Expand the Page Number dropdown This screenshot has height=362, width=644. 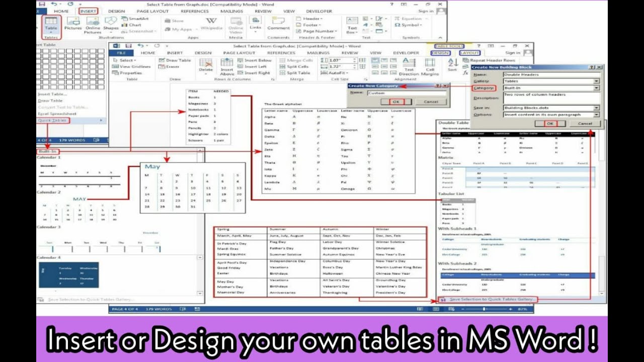[317, 31]
